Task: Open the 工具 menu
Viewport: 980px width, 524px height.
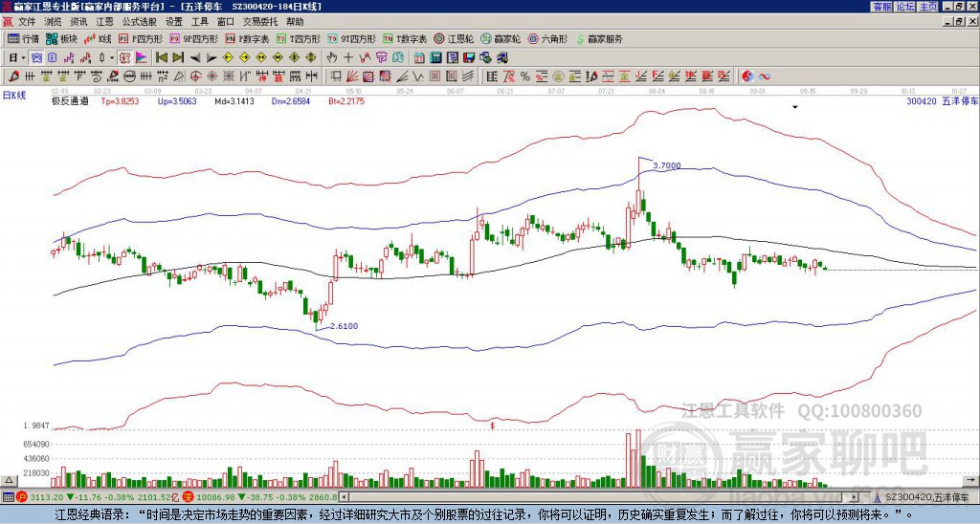Action: coord(200,22)
